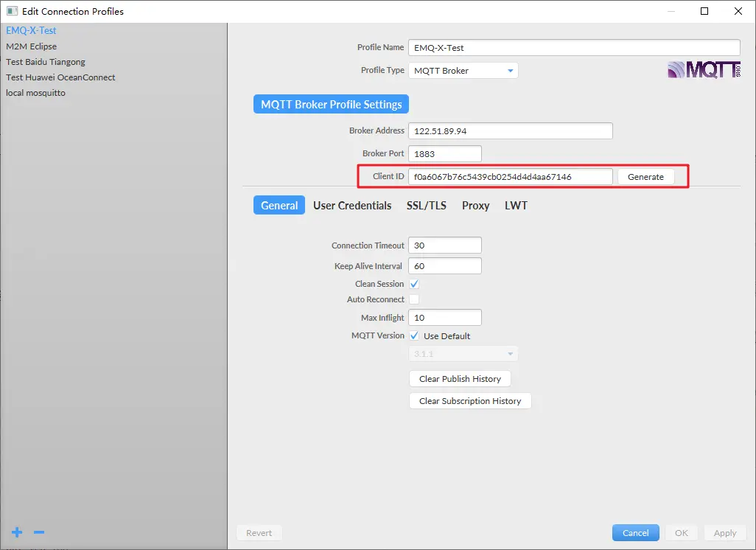The width and height of the screenshot is (756, 550).
Task: Click the OK button
Action: pyautogui.click(x=682, y=532)
